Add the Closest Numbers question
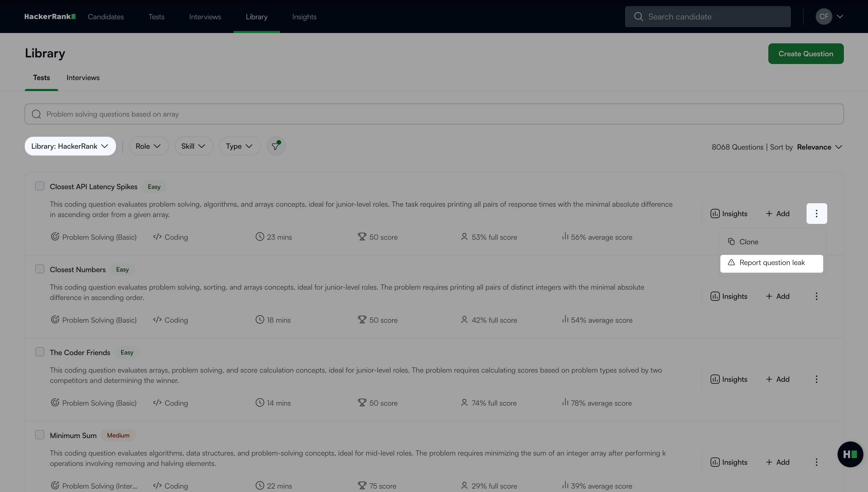The image size is (868, 492). [x=777, y=296]
